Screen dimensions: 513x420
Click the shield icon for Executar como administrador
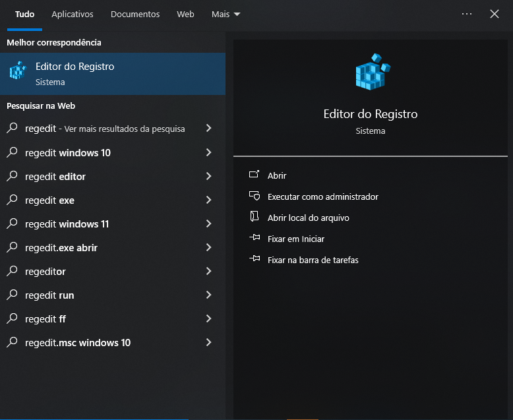255,196
